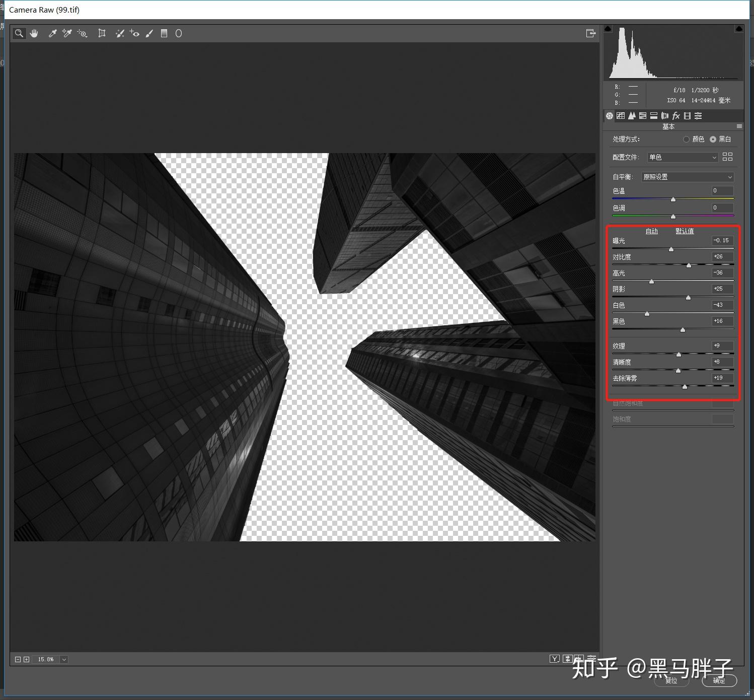The height and width of the screenshot is (700, 754).
Task: Click the 默认值 default link
Action: click(685, 231)
